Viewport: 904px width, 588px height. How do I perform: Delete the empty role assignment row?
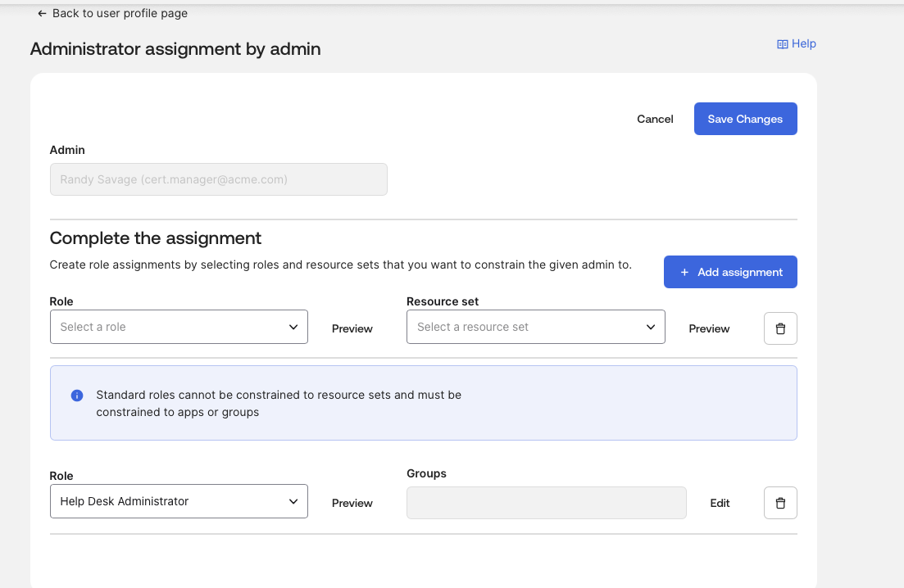pyautogui.click(x=780, y=328)
